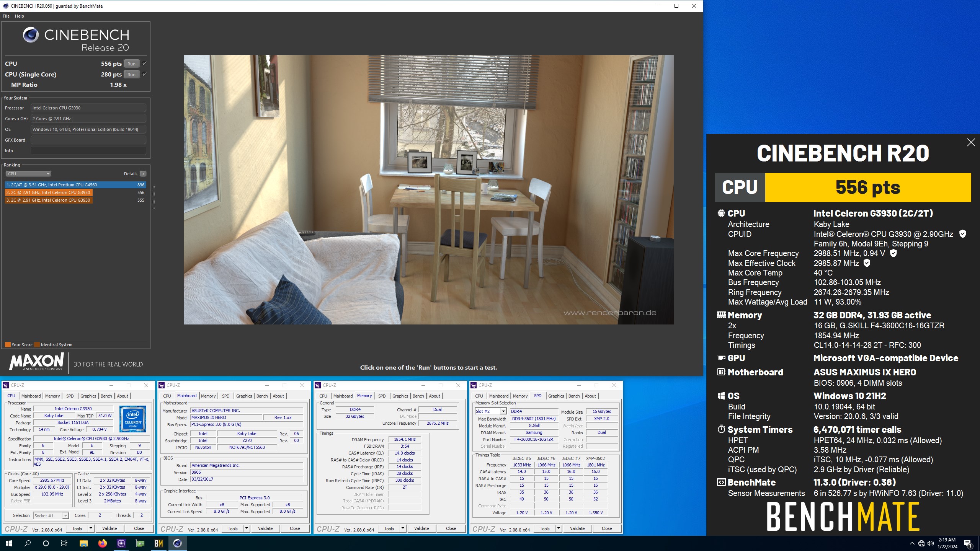Click the OS Windows icon in BenchMate panel
This screenshot has height=551, width=980.
pyautogui.click(x=721, y=396)
